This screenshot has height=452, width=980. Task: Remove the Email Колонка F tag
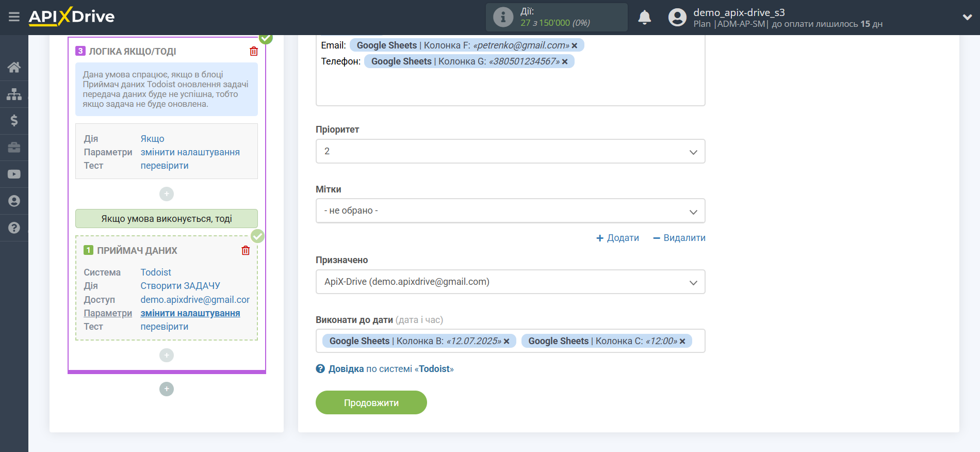pyautogui.click(x=575, y=45)
